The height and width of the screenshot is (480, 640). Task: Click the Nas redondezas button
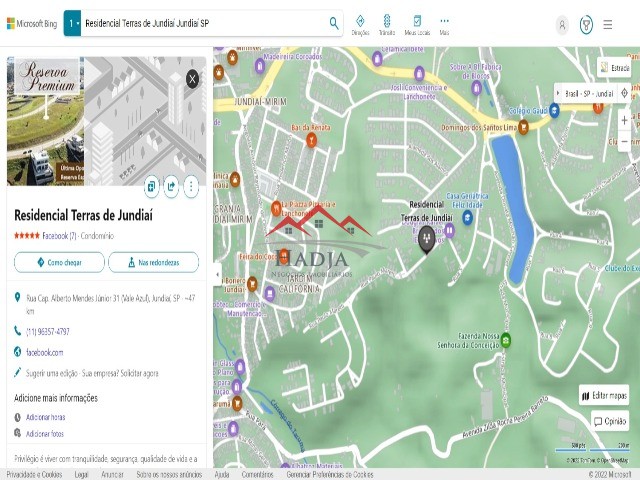click(x=153, y=262)
